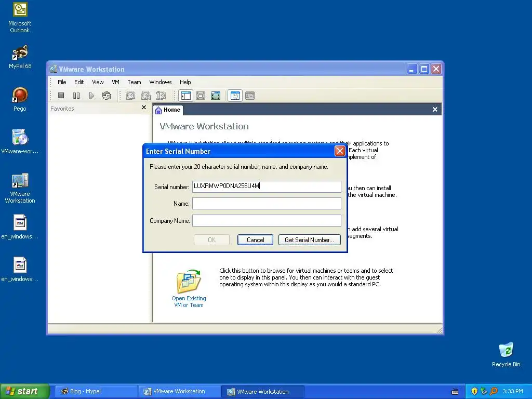Click the Quick Switch toolbar icon
The image size is (532, 399).
(x=201, y=96)
